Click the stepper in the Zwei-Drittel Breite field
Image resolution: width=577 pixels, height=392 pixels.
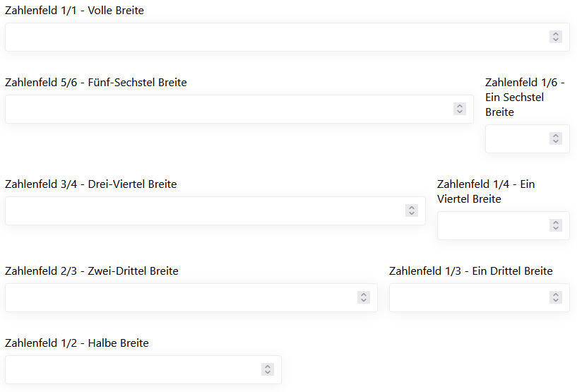click(364, 297)
